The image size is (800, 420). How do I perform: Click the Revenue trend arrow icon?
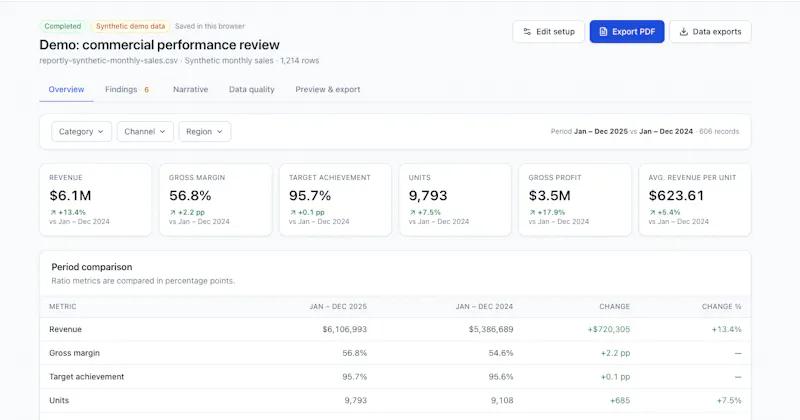[x=53, y=212]
